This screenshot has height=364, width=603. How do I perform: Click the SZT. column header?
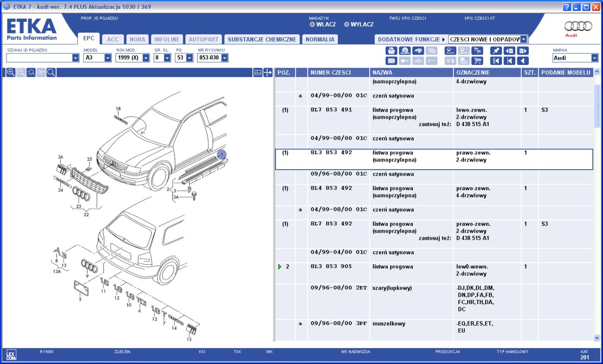pyautogui.click(x=530, y=72)
